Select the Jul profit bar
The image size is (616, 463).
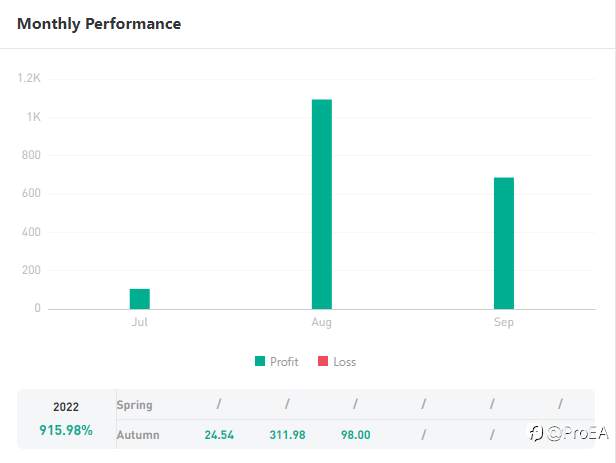(140, 298)
